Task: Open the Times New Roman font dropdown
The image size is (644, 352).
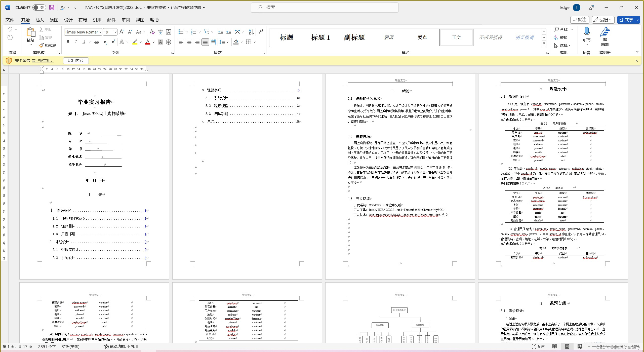Action: 100,32
